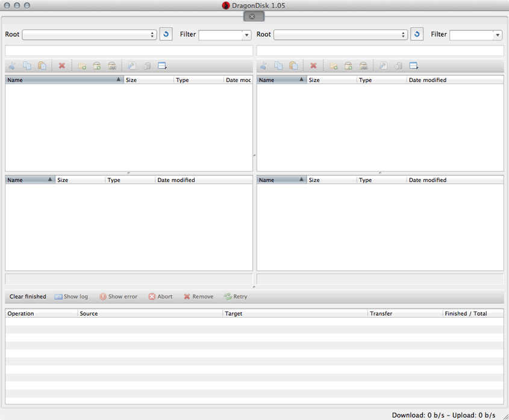Click the last toolbar icon on the right panel
This screenshot has width=509, height=420.
coord(413,66)
